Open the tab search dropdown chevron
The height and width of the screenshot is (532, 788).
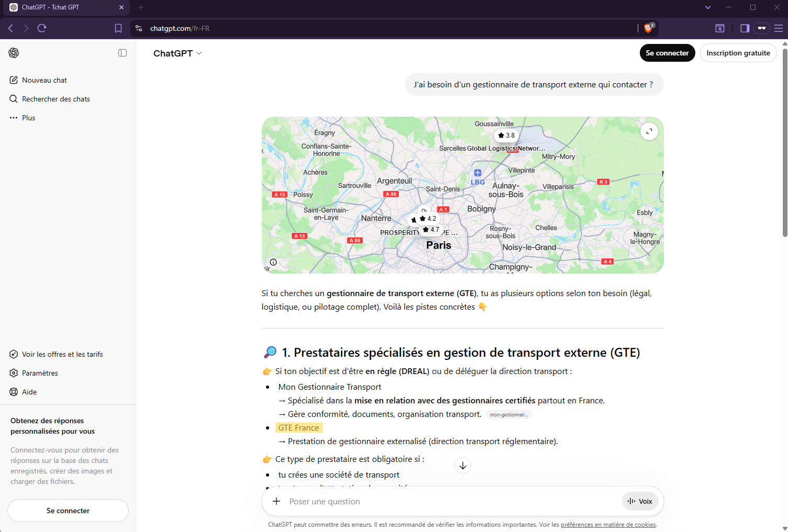[707, 7]
